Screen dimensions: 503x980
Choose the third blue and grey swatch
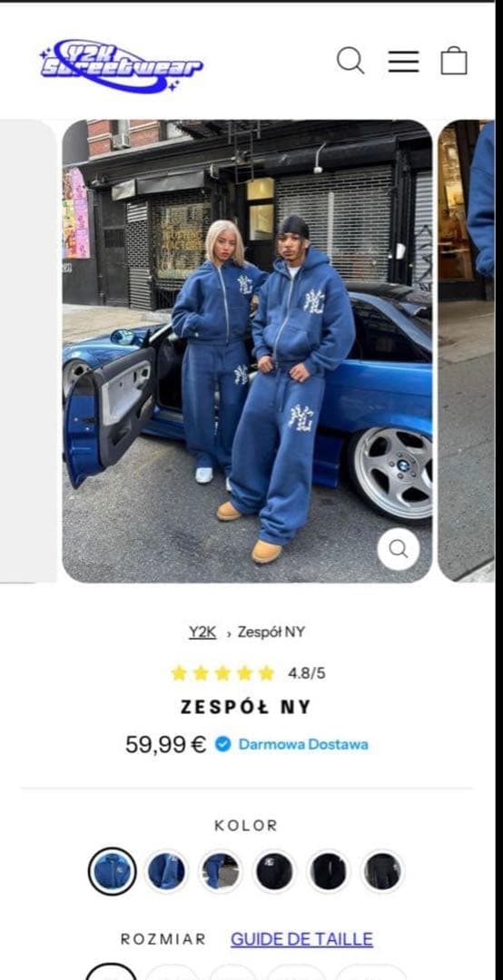221,871
